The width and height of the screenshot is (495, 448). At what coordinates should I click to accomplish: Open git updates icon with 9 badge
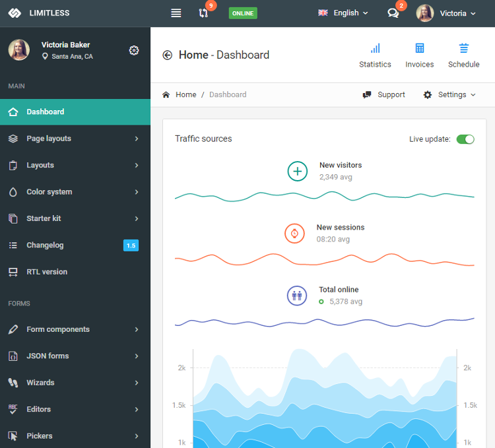tap(203, 13)
